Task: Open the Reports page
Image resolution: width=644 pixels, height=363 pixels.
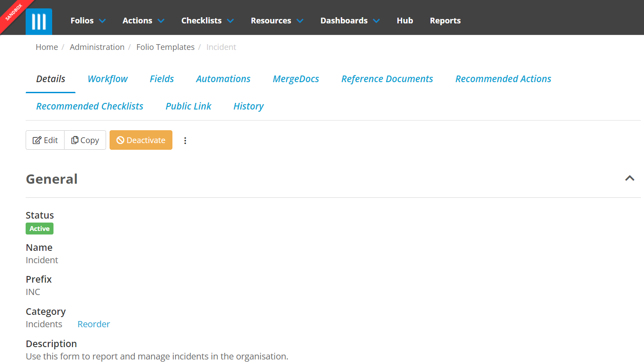Action: coord(445,21)
